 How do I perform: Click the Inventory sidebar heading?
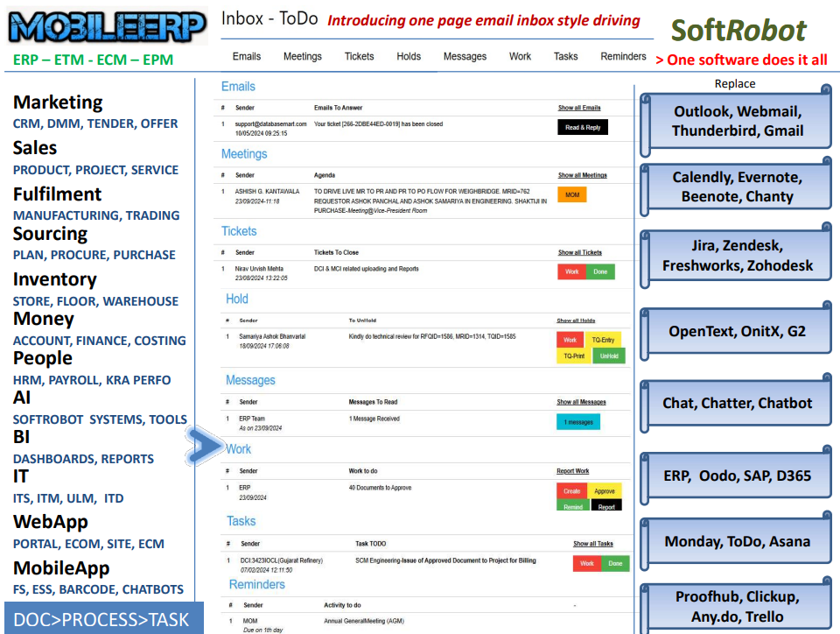[54, 278]
